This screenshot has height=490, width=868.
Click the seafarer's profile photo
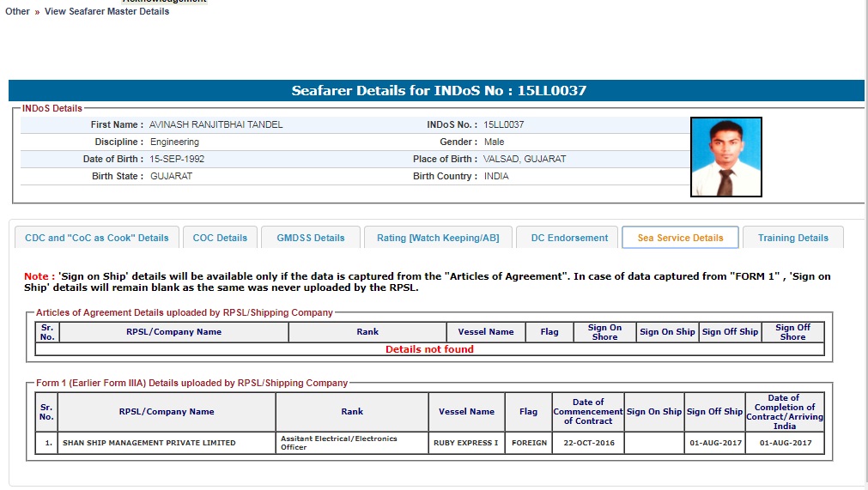725,157
